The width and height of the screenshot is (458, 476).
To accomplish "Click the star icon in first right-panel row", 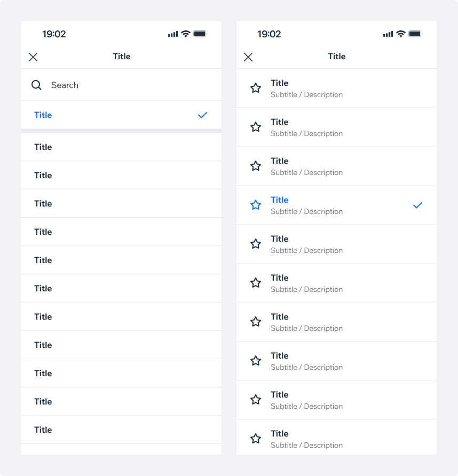I will pos(256,88).
